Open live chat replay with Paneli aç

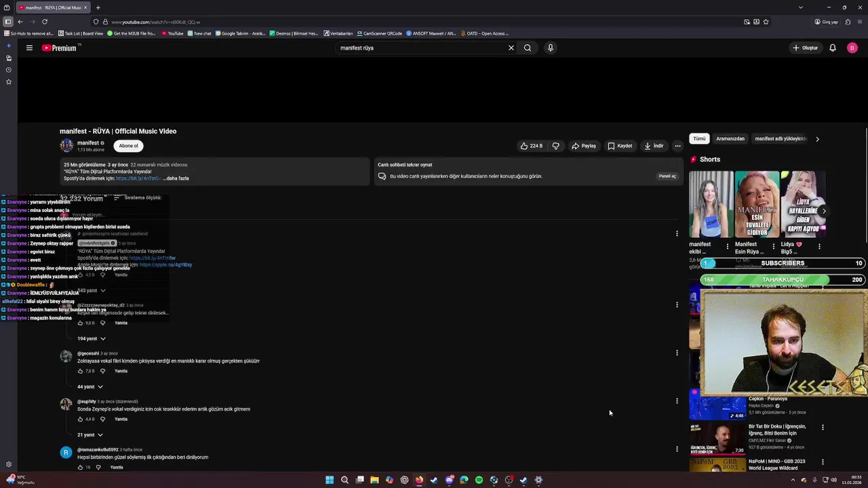point(667,176)
